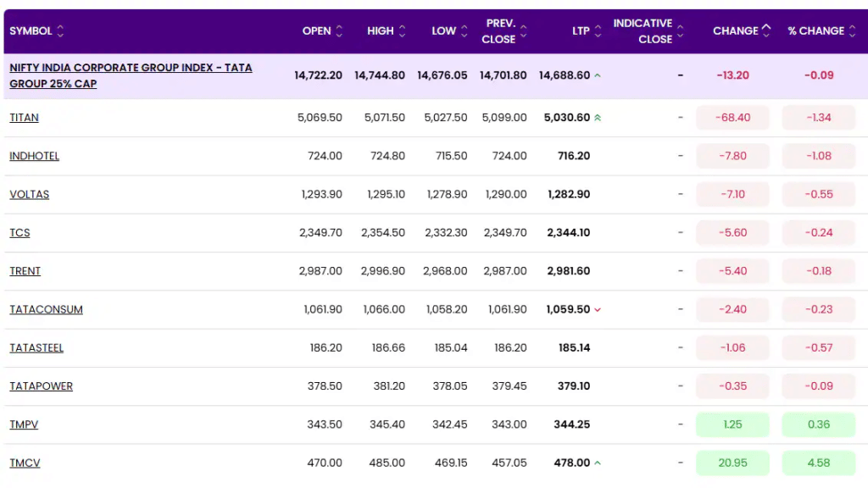Open the VOLTAS stock link

click(30, 194)
